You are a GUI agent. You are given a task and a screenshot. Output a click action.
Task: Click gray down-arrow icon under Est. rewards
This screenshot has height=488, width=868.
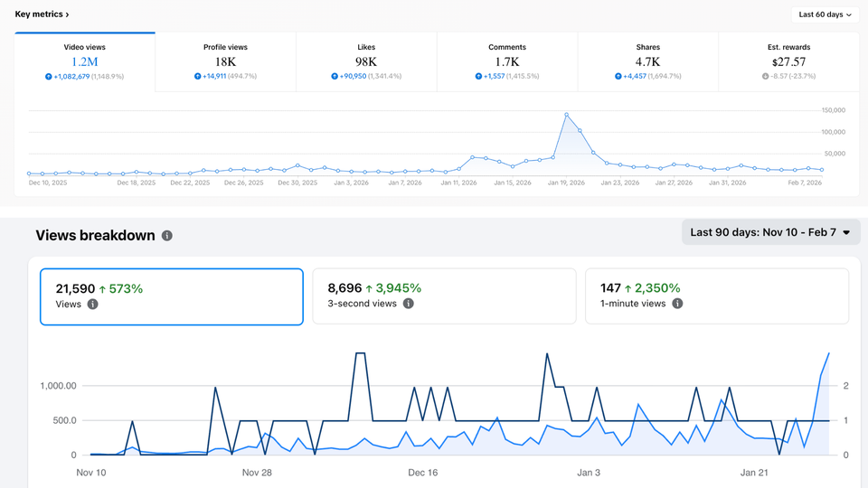(765, 77)
